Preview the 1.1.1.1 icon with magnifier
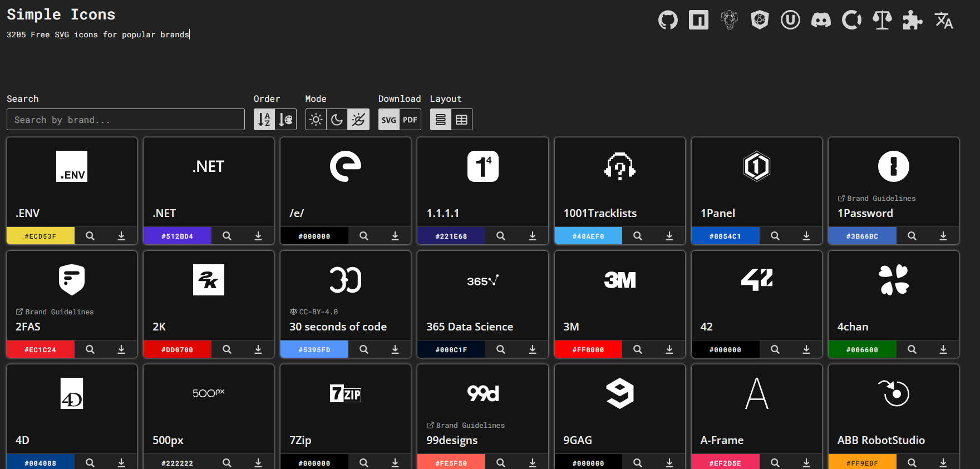The width and height of the screenshot is (980, 469). [501, 236]
